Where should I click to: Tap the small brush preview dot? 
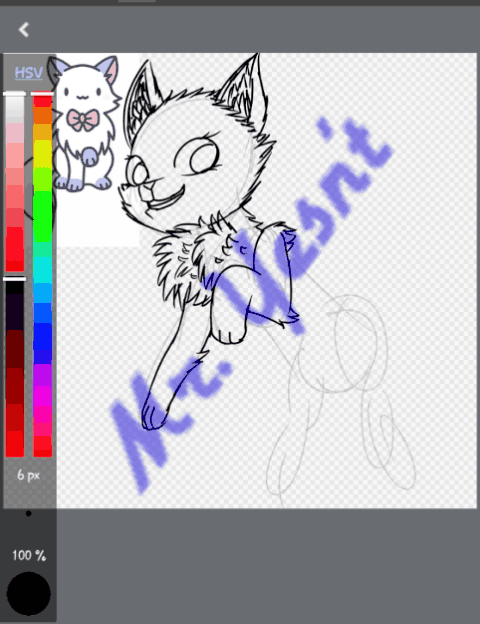pyautogui.click(x=29, y=513)
